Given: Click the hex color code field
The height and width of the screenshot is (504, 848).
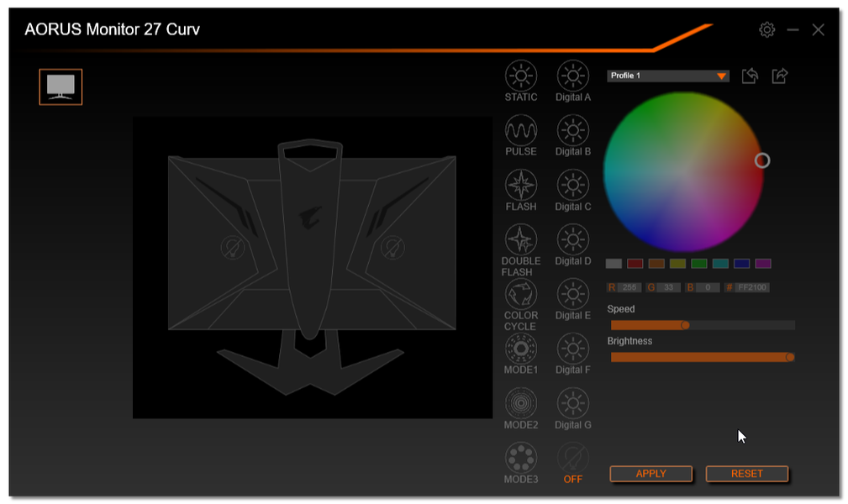Looking at the screenshot, I should pos(752,287).
